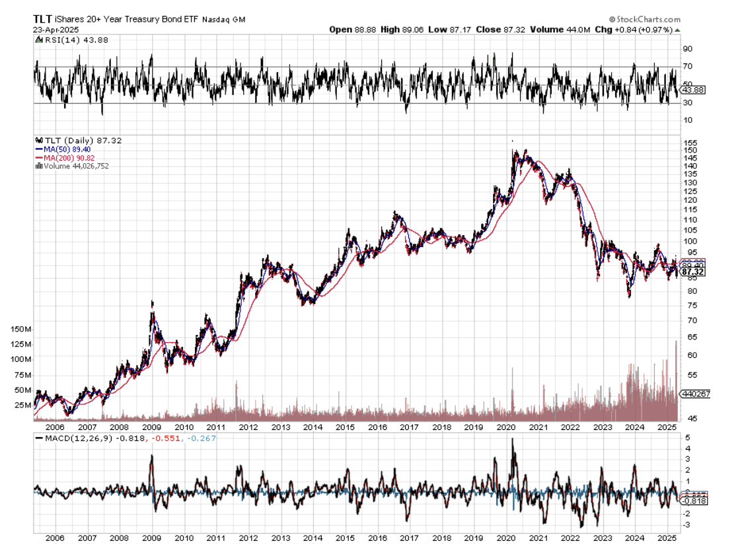Click the 150M volume axis label

(20, 330)
